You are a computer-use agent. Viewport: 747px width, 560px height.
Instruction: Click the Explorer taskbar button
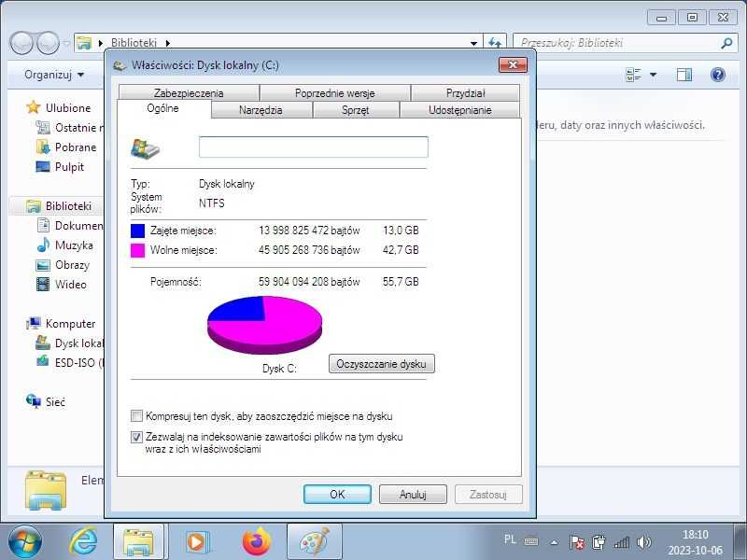(138, 542)
